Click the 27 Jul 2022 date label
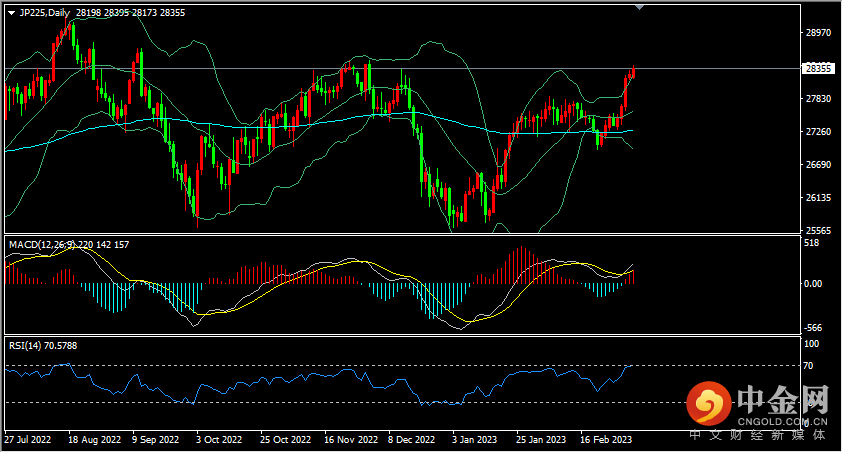This screenshot has width=843, height=453. (x=26, y=440)
